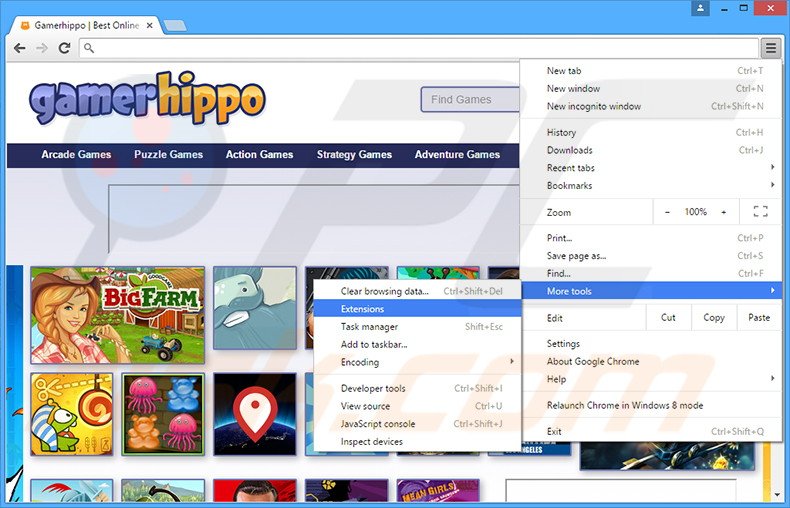
Task: Reload the page with the refresh icon
Action: [x=64, y=48]
